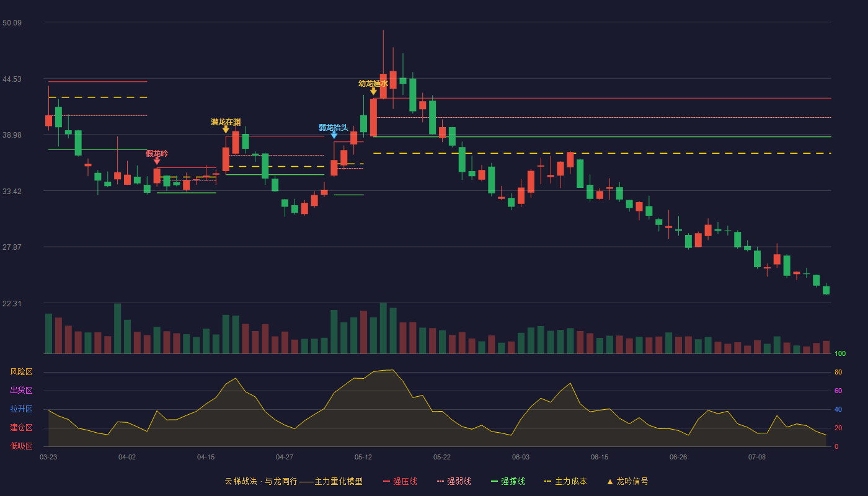Click the 拉升区 zone label
This screenshot has height=496, width=868.
click(21, 409)
